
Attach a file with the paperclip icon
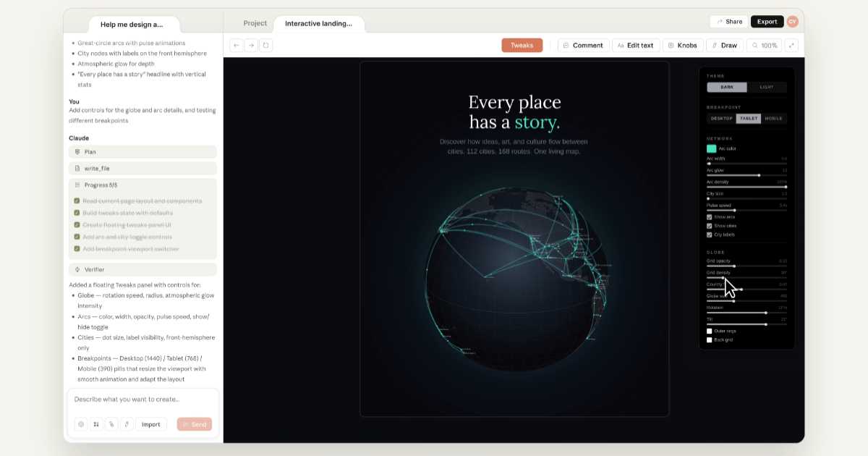coord(111,424)
